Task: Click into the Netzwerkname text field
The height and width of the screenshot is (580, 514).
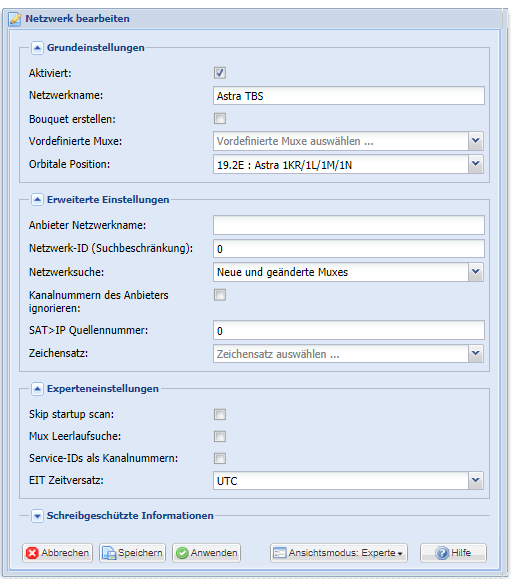Action: coord(349,96)
